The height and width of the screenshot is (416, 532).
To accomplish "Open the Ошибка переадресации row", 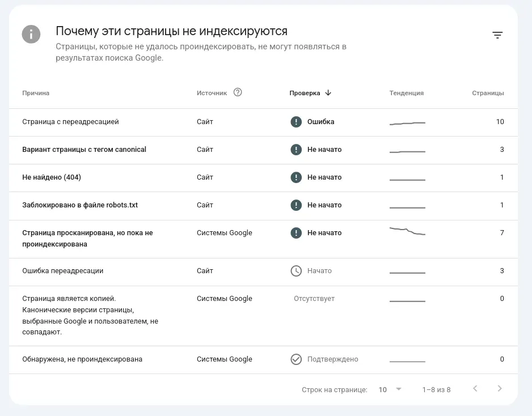I will coord(263,272).
